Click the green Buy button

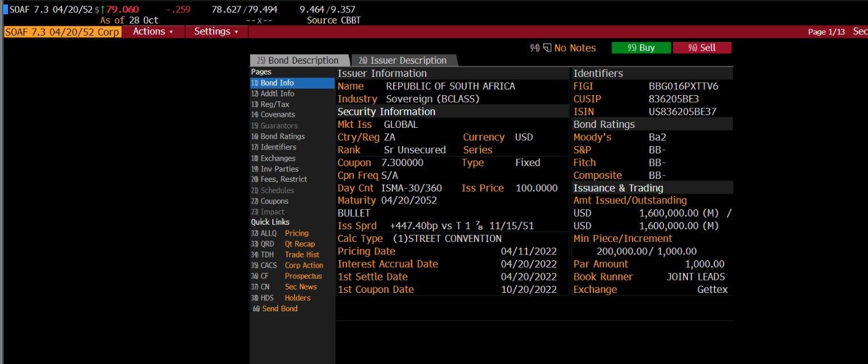641,48
